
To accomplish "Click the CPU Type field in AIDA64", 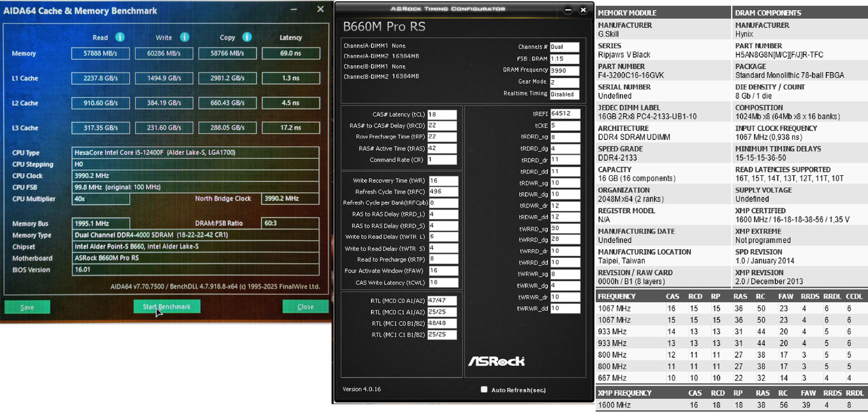I will point(195,153).
